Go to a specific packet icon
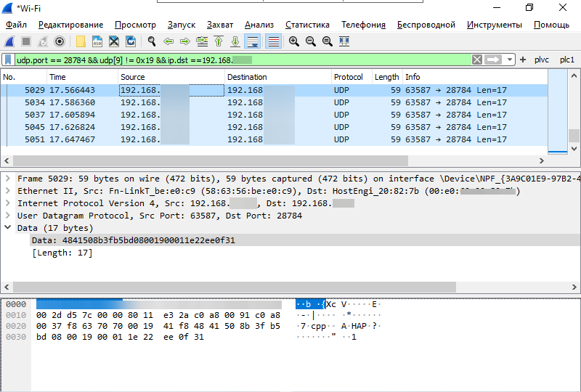This screenshot has height=392, width=581. [x=202, y=41]
